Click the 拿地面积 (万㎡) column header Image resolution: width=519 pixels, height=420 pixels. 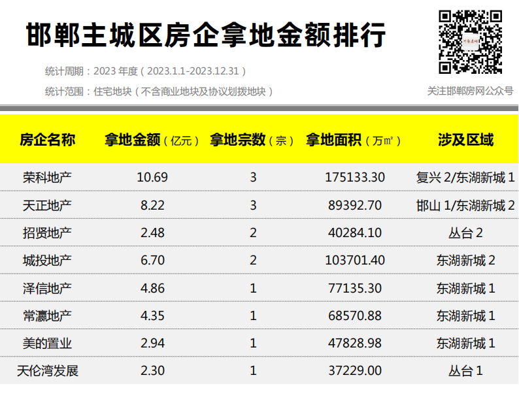coord(354,140)
